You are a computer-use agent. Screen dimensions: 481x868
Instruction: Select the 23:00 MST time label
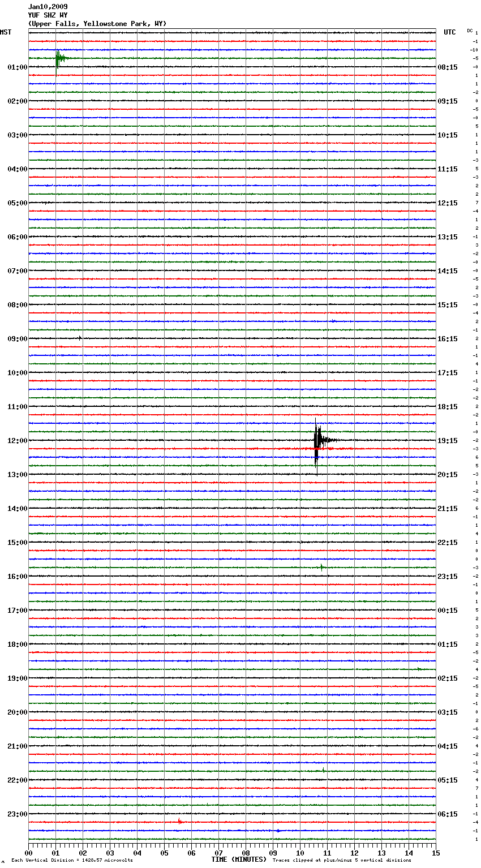[x=18, y=814]
